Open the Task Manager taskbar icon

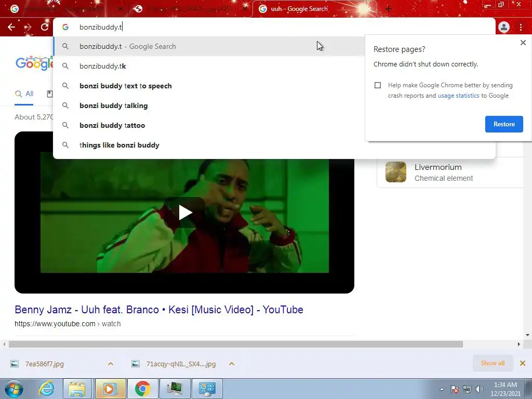pyautogui.click(x=175, y=389)
